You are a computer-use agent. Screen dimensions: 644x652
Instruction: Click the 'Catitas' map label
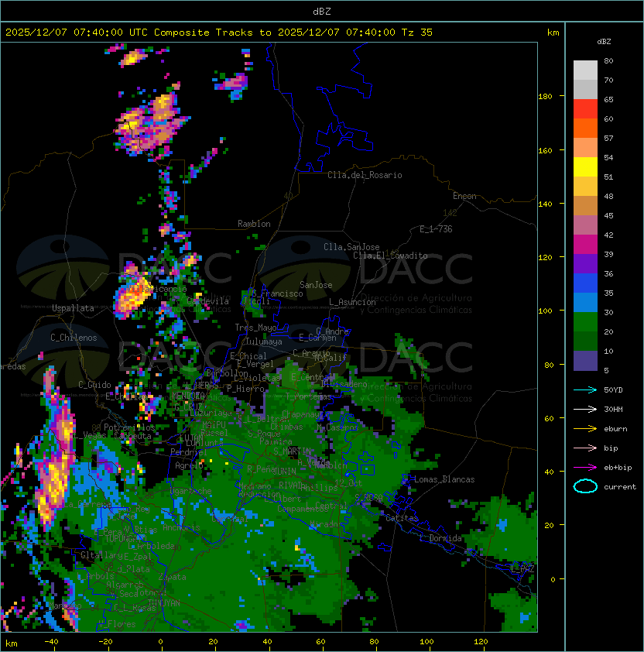pos(402,518)
